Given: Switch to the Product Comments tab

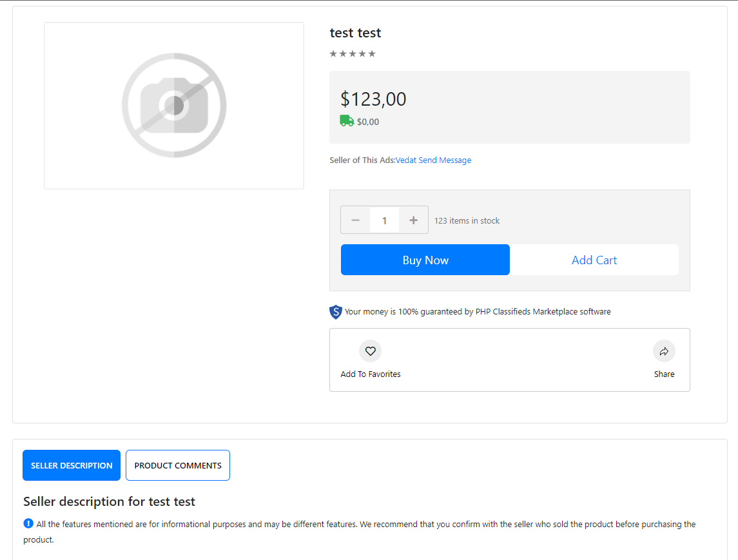Looking at the screenshot, I should (x=178, y=465).
